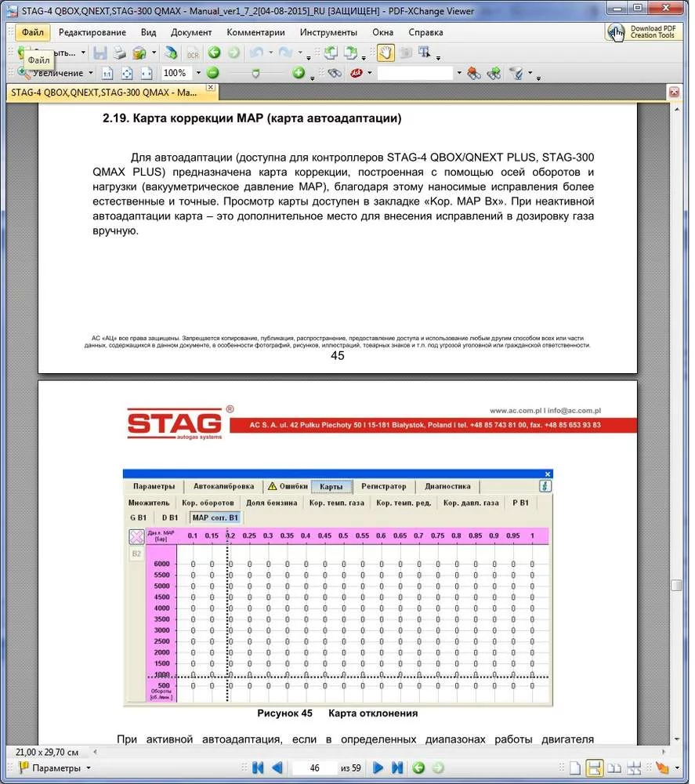Click the Undo icon

pyautogui.click(x=257, y=53)
